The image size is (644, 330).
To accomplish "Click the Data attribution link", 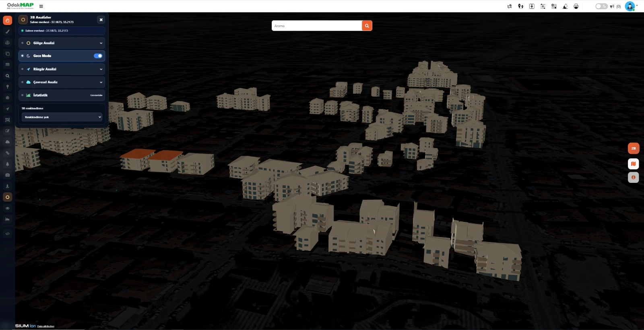I will pos(45,326).
